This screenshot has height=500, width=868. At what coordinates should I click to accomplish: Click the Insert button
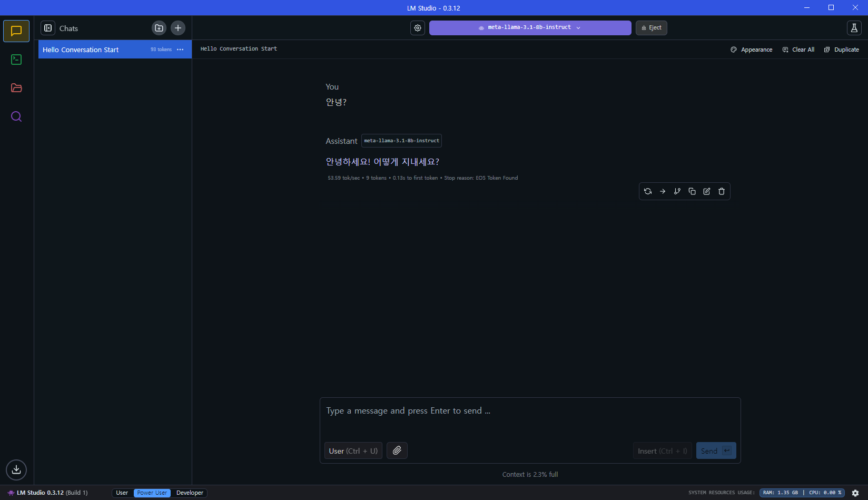tap(662, 451)
